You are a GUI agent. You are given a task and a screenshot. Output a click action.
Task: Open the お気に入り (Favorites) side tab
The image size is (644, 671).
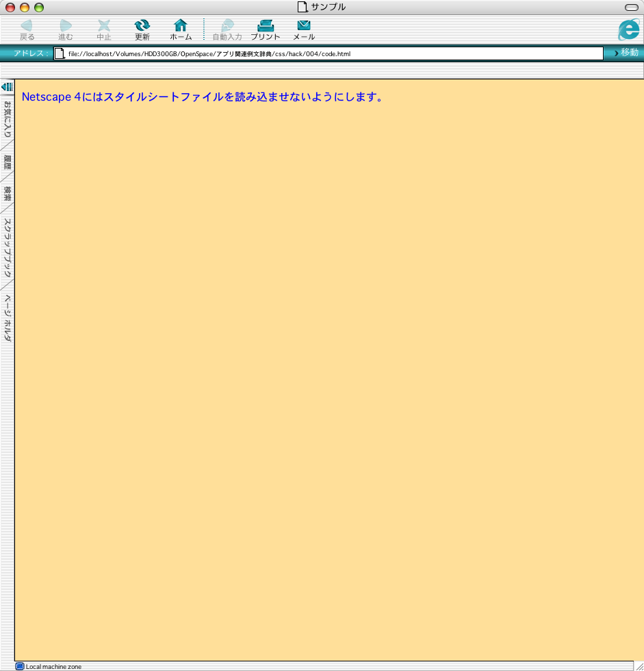point(7,118)
